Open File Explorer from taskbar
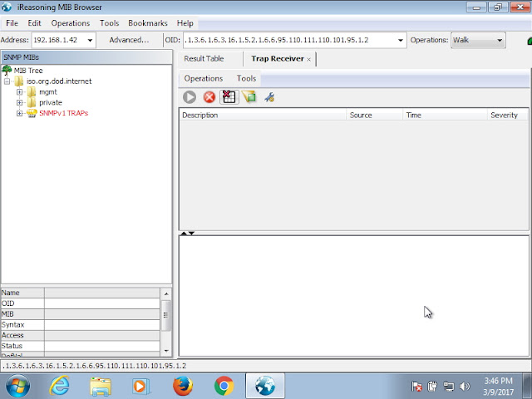The image size is (532, 399). click(101, 387)
